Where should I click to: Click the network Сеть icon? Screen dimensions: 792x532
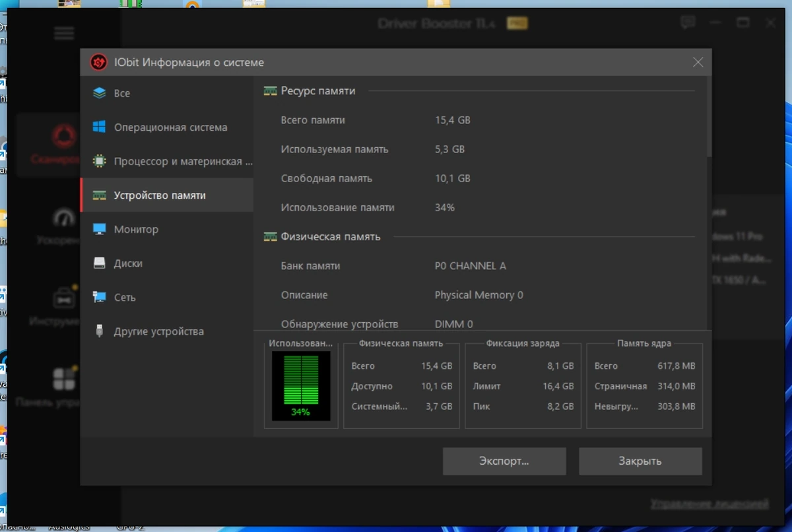pos(100,297)
